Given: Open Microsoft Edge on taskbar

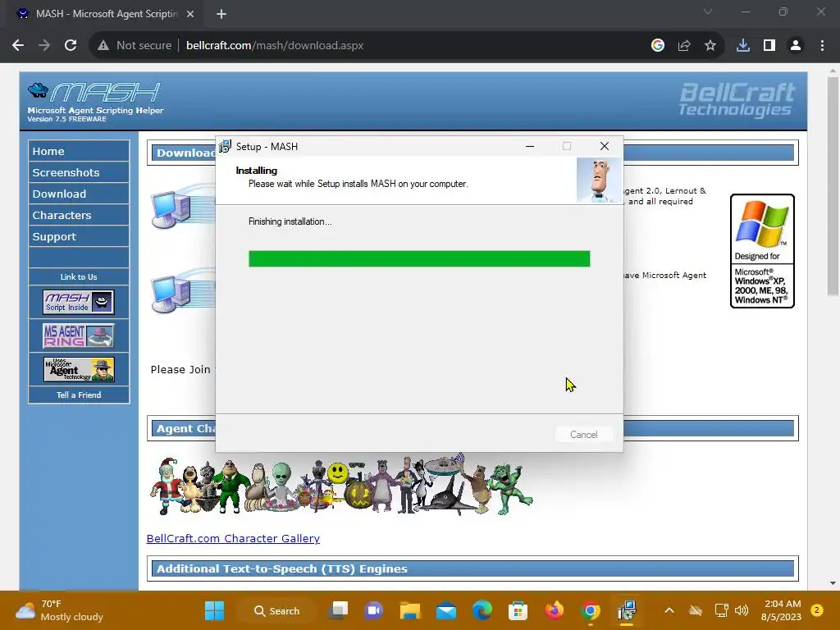Looking at the screenshot, I should point(482,610).
